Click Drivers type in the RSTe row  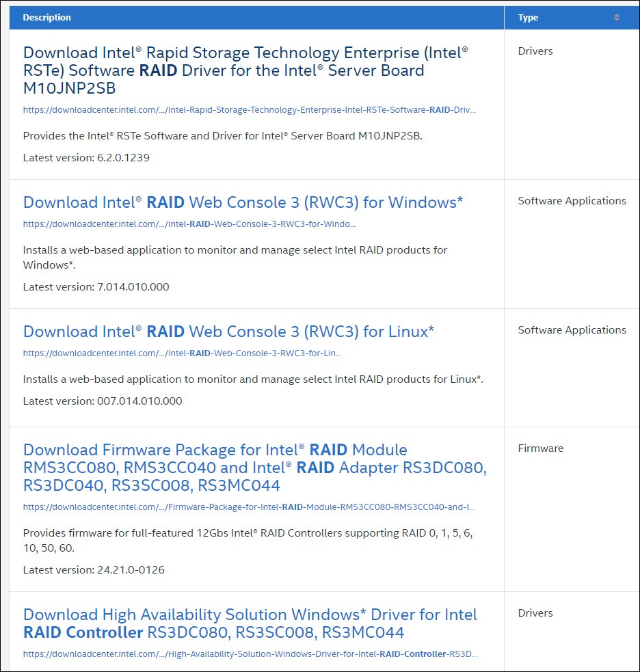click(535, 51)
